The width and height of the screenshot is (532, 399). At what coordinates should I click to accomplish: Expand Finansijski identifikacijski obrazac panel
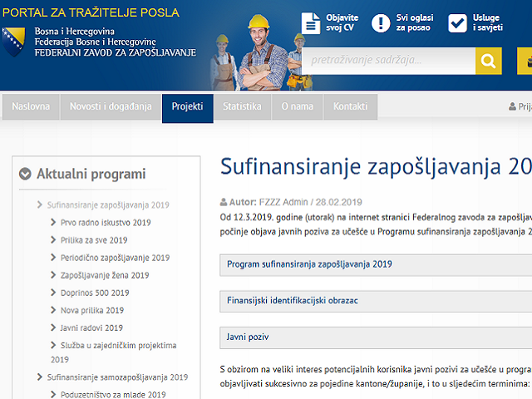pyautogui.click(x=376, y=301)
